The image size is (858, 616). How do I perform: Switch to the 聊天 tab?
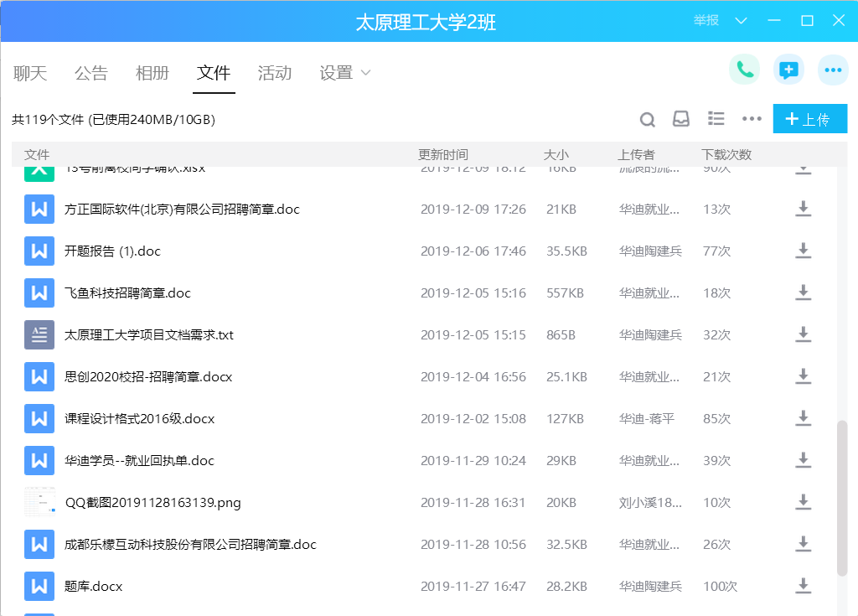(30, 73)
